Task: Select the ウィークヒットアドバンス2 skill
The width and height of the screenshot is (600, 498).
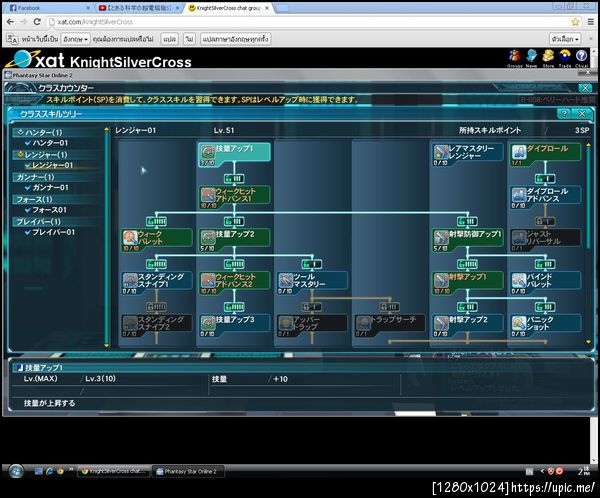Action: pos(234,281)
